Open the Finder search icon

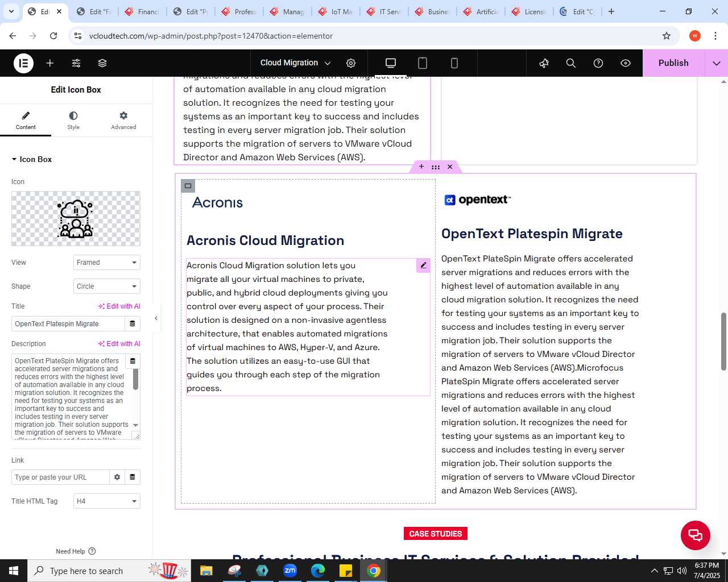pos(571,63)
